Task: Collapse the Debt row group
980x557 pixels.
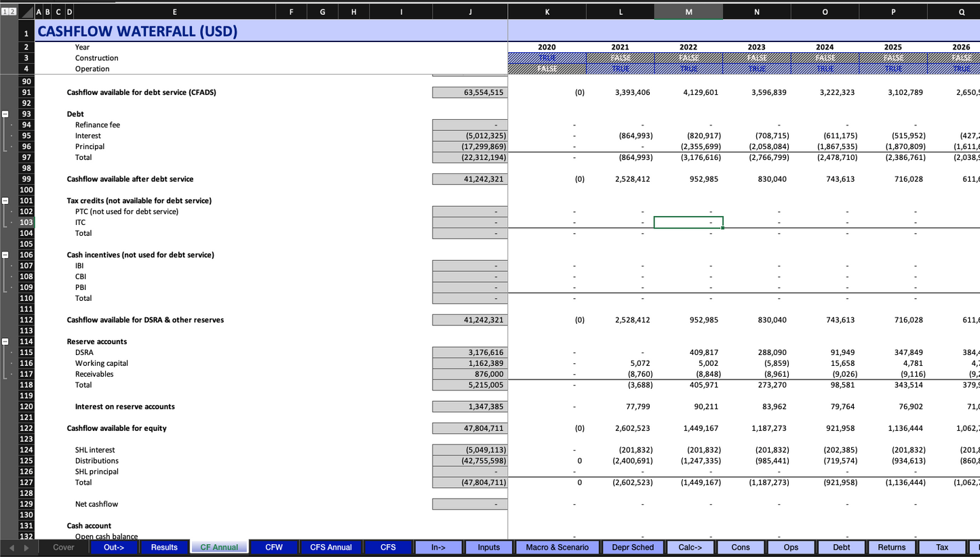Action: coord(5,114)
